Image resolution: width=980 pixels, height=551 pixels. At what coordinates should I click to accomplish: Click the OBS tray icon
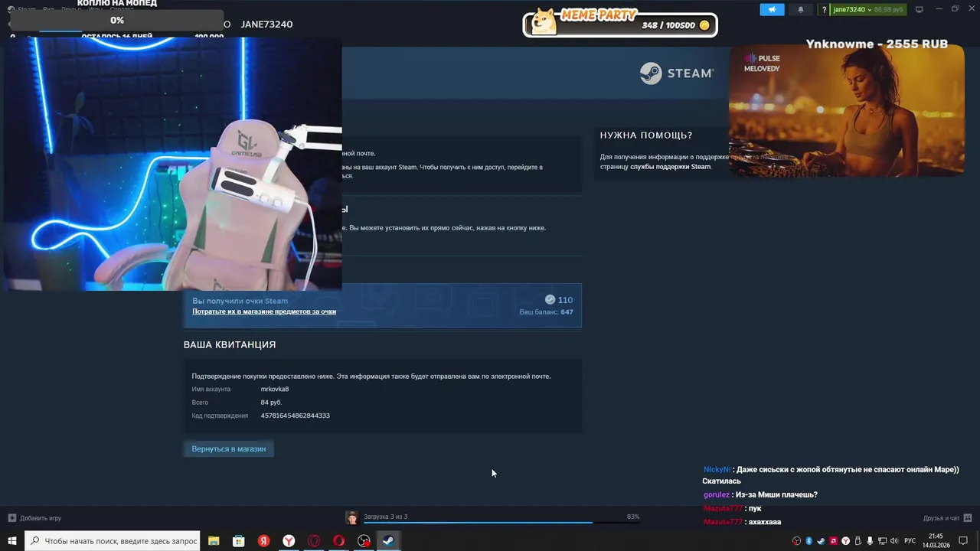(796, 541)
